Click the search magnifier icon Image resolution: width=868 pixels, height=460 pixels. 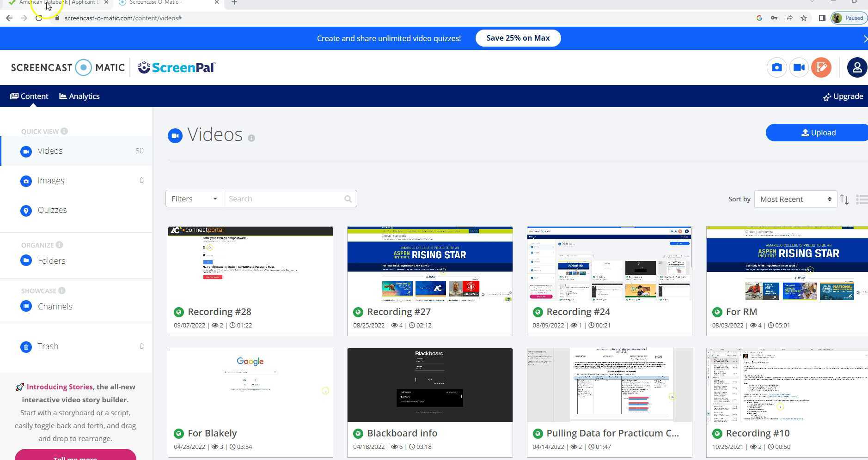coord(348,199)
